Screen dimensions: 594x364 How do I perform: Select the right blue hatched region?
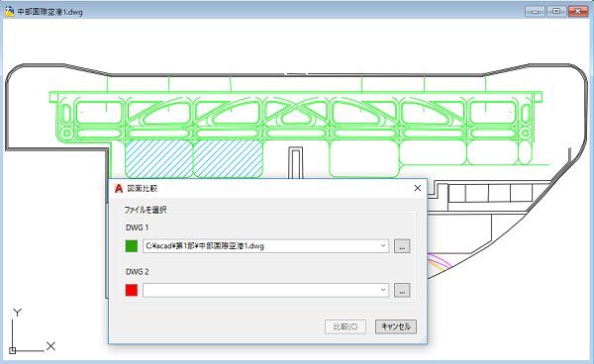click(228, 159)
